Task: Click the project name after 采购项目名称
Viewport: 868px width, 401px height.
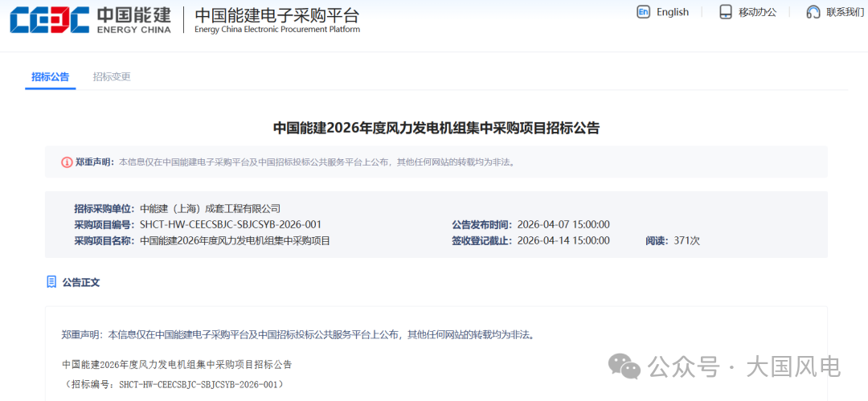Action: tap(235, 240)
